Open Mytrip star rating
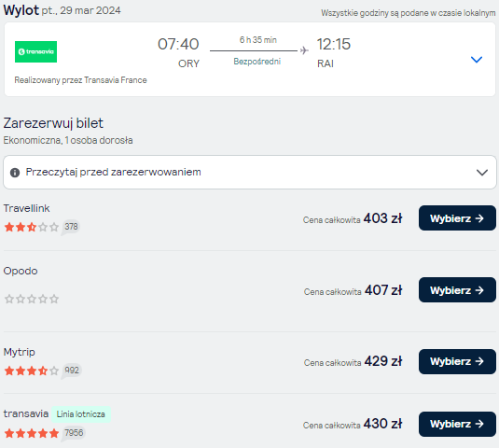This screenshot has height=448, width=499. pyautogui.click(x=32, y=371)
